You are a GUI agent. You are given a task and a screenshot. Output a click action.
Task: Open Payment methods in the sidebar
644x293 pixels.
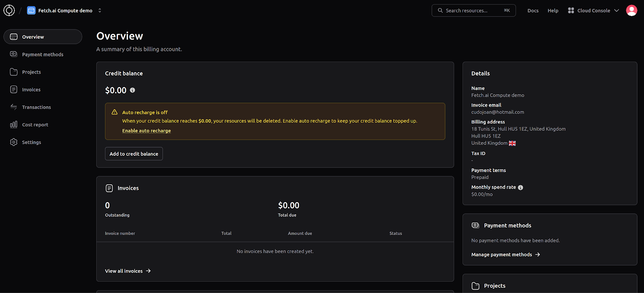coord(43,54)
